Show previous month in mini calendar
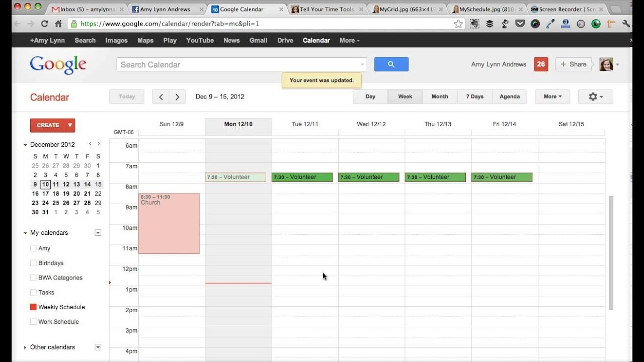This screenshot has width=644, height=362. (x=90, y=144)
